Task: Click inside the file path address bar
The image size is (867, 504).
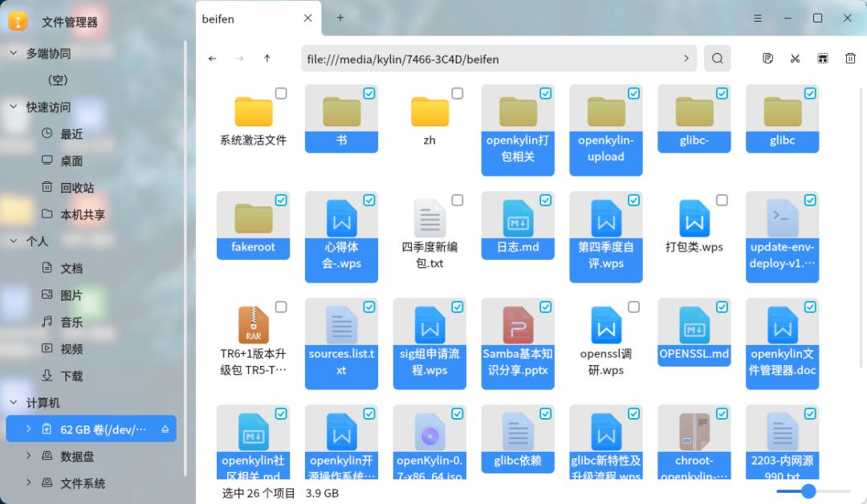Action: tap(482, 59)
